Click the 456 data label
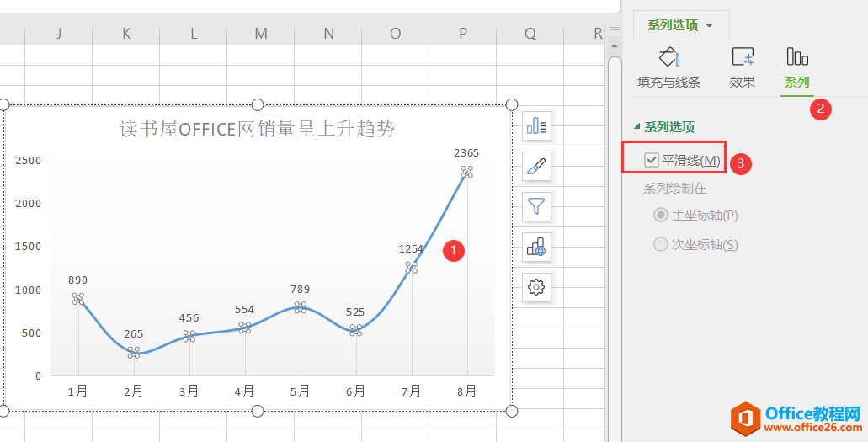The width and height of the screenshot is (868, 442). [189, 318]
